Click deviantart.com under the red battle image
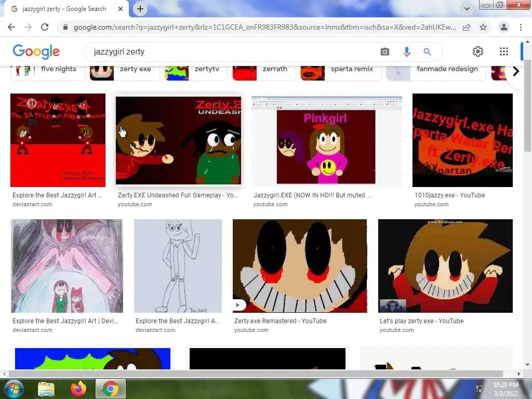Image resolution: width=532 pixels, height=399 pixels. pos(32,204)
